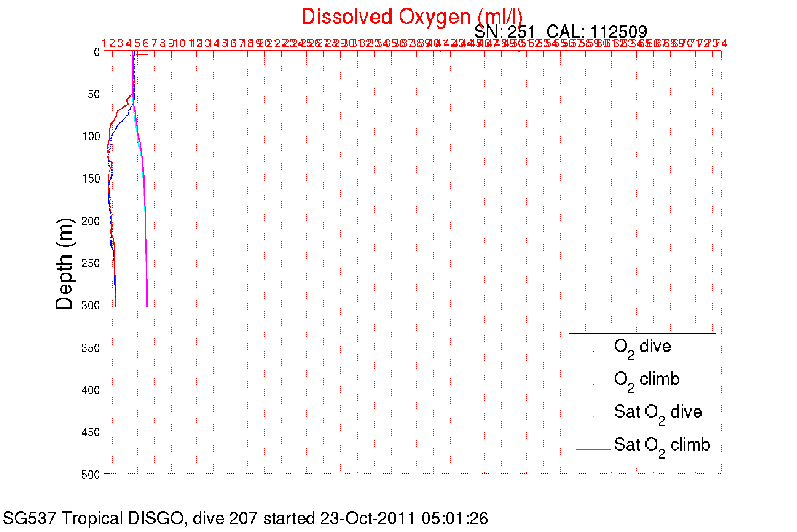Image resolution: width=797 pixels, height=532 pixels.
Task: Click the depth tick label 200
Action: (91, 221)
